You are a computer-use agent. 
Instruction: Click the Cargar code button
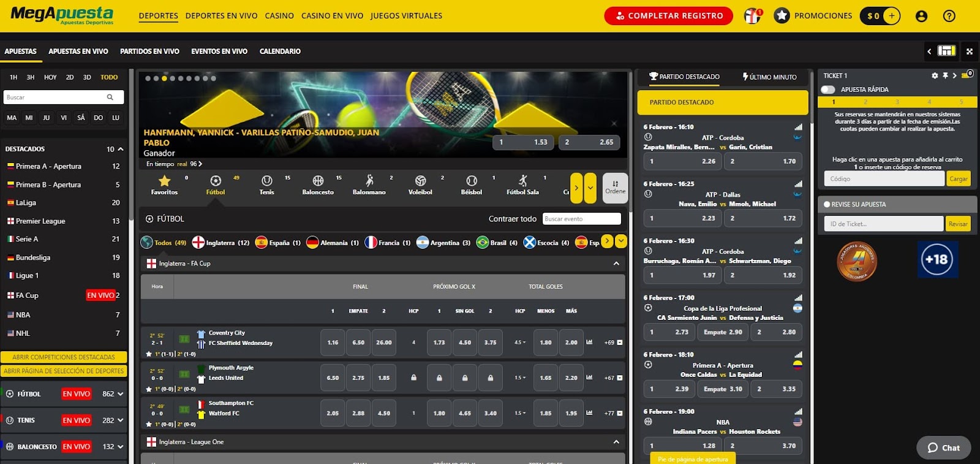(959, 179)
